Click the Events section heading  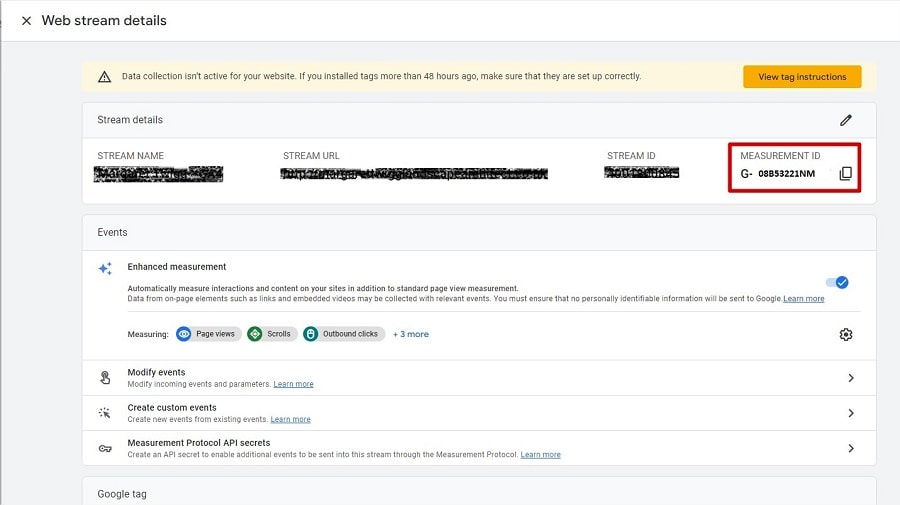click(x=112, y=232)
